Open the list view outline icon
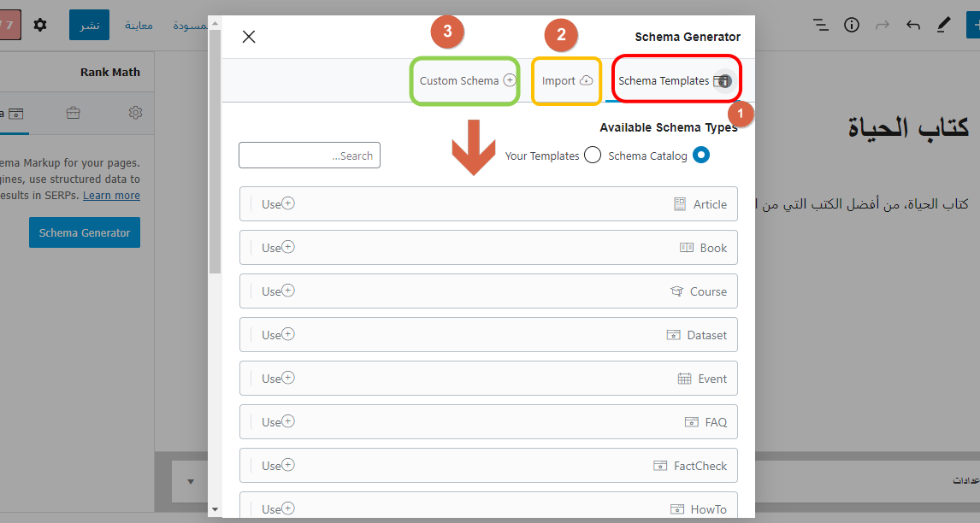The height and width of the screenshot is (523, 980). coord(821,25)
